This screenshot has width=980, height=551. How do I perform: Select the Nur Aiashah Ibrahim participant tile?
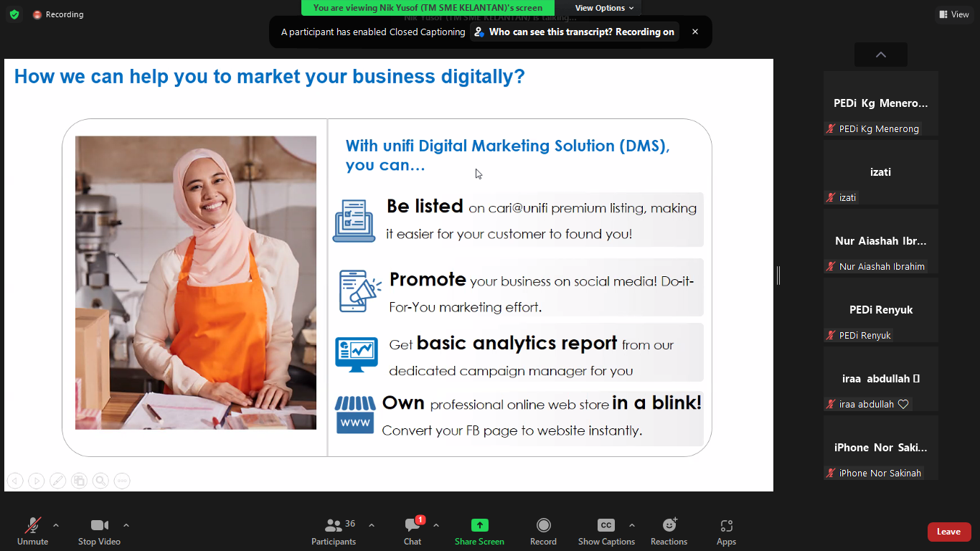(880, 241)
